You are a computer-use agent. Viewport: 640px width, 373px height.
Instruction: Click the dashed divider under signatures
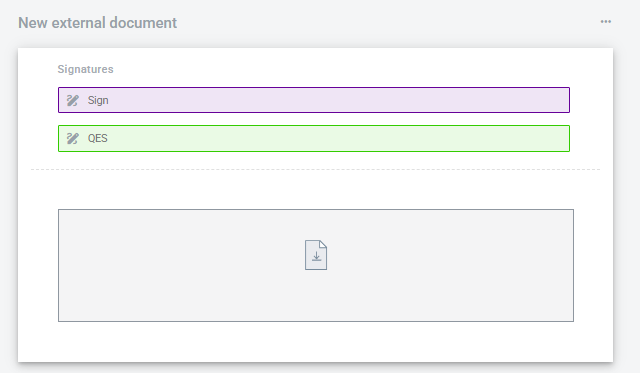316,169
